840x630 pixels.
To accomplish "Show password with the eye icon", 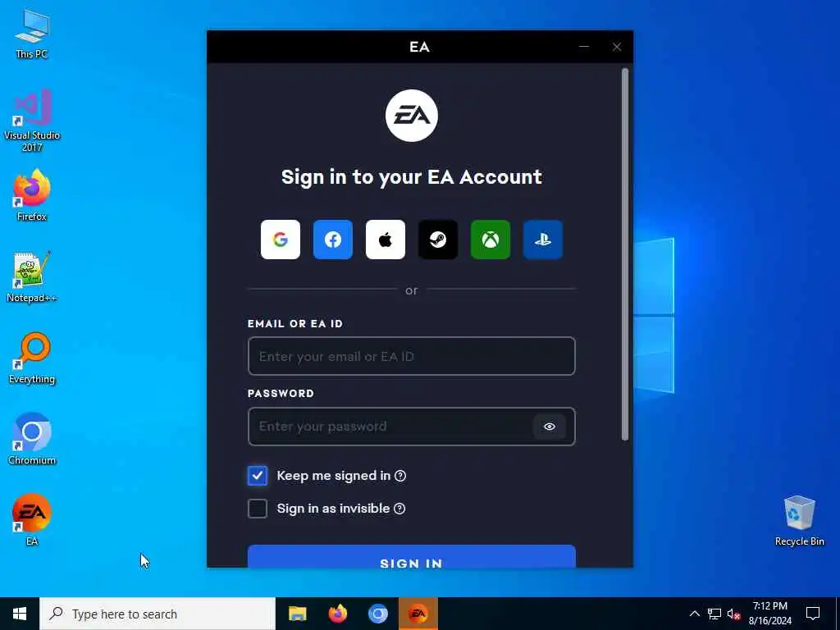I will (549, 427).
